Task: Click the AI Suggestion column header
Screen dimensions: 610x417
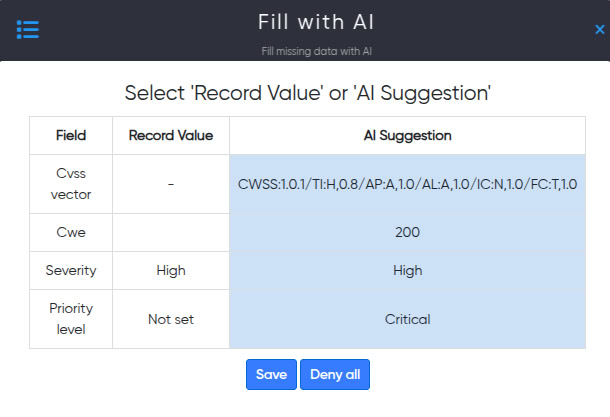Action: 407,135
